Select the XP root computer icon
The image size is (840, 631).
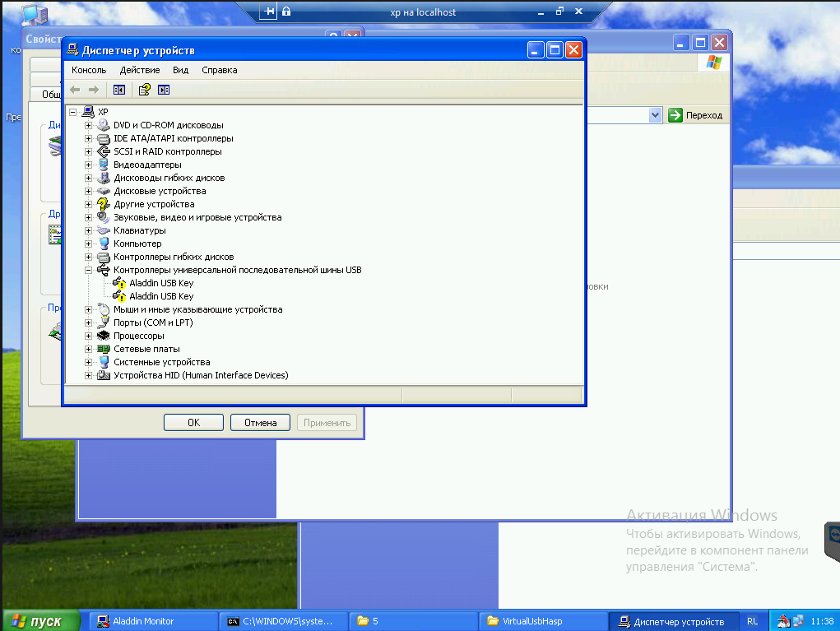point(88,112)
